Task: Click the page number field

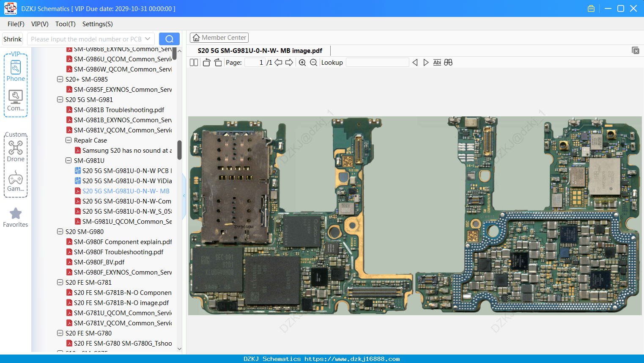Action: tap(255, 63)
